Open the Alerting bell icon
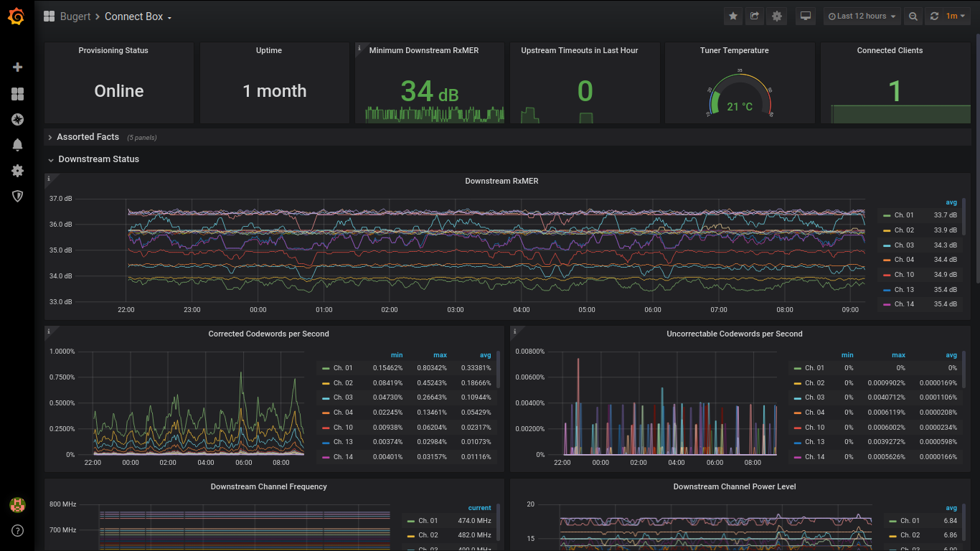Image resolution: width=980 pixels, height=551 pixels. click(17, 145)
